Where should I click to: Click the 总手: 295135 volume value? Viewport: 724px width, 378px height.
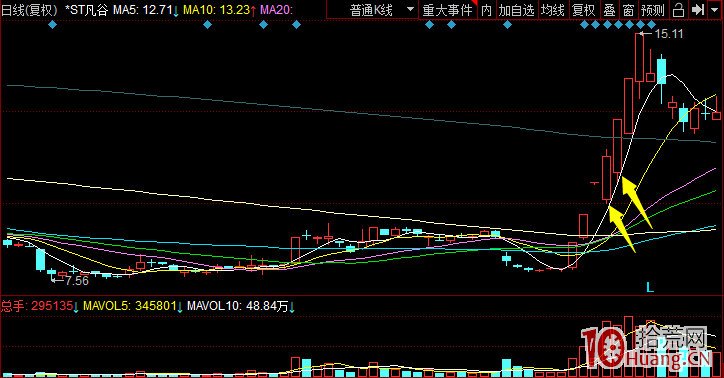click(x=40, y=306)
